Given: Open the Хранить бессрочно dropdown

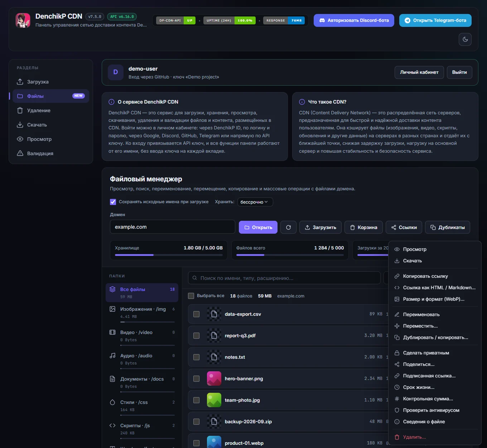Looking at the screenshot, I should click(254, 202).
